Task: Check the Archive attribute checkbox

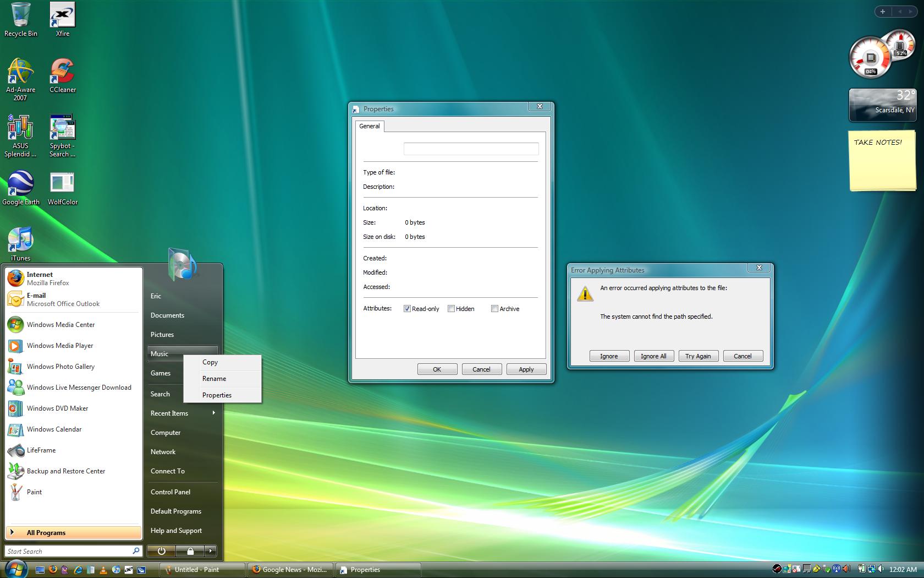Action: (494, 309)
